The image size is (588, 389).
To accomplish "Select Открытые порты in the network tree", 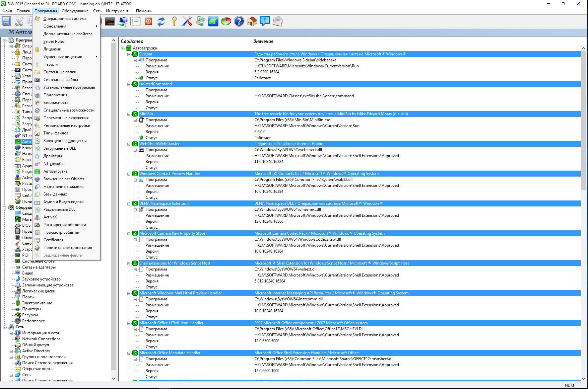I will (x=37, y=369).
